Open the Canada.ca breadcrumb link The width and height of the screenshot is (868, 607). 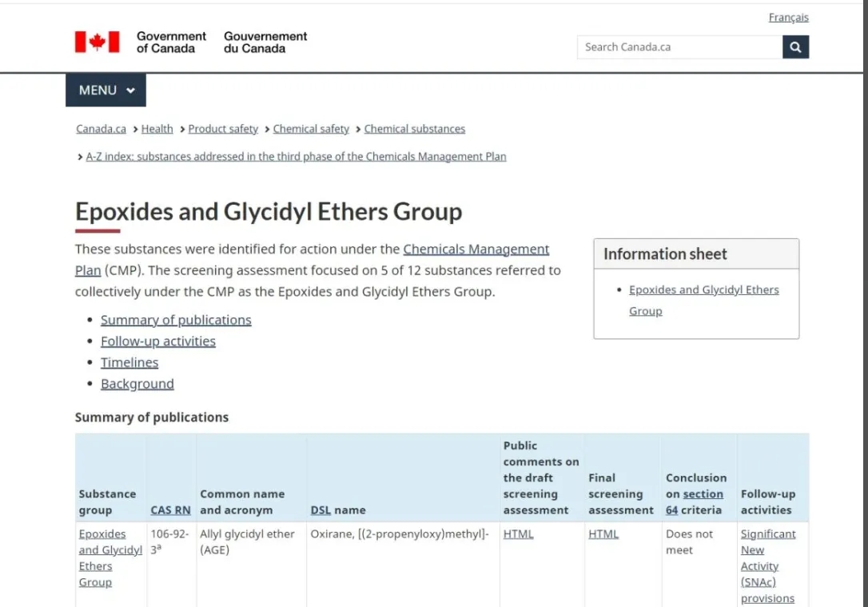[x=101, y=129]
